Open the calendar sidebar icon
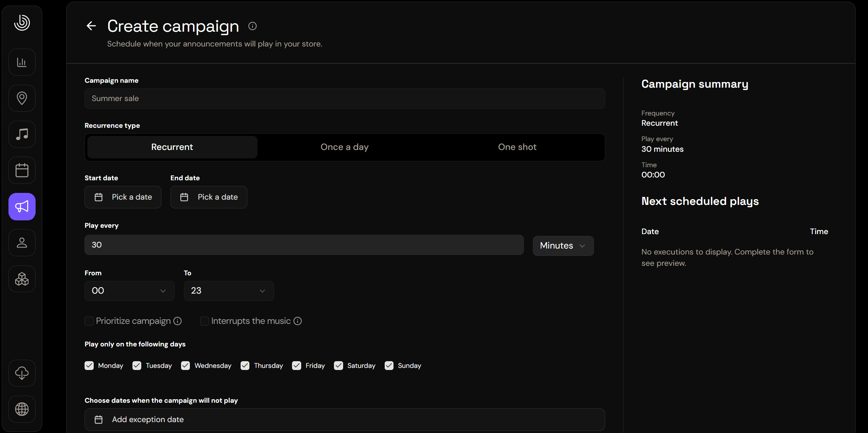868x433 pixels. pyautogui.click(x=22, y=170)
